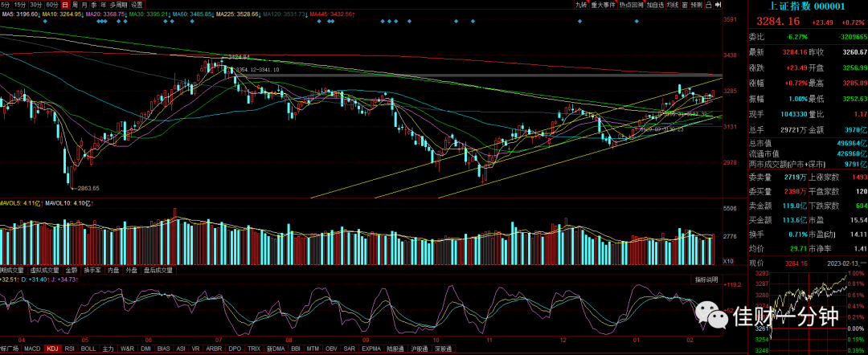The height and width of the screenshot is (355, 868).
Task: Open the 设置 settings menu
Action: [137, 5]
